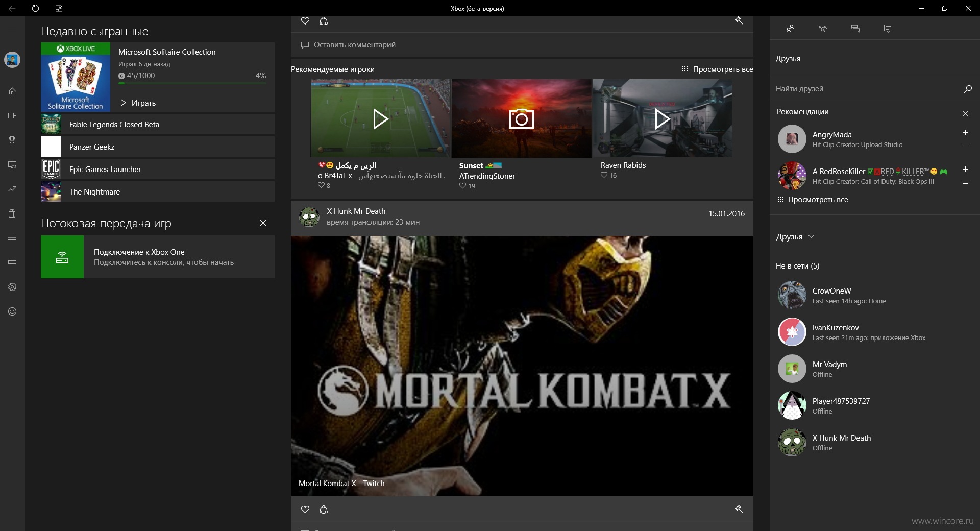This screenshot has width=980, height=531.
Task: Like the top post heart icon
Action: point(305,21)
